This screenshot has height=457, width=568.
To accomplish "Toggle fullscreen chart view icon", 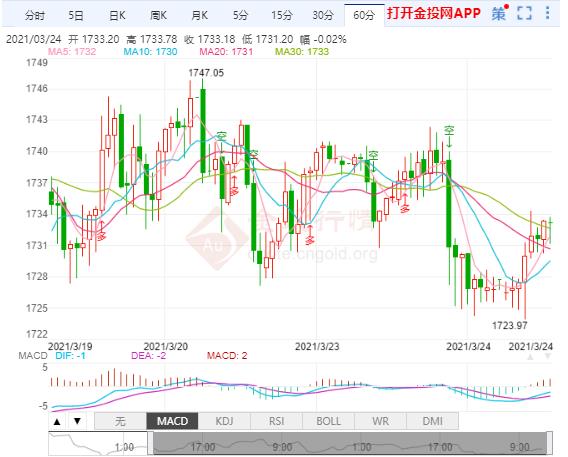I will coord(524,13).
